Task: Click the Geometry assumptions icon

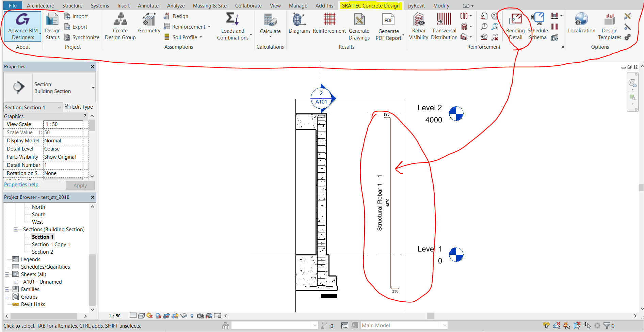Action: (149, 20)
